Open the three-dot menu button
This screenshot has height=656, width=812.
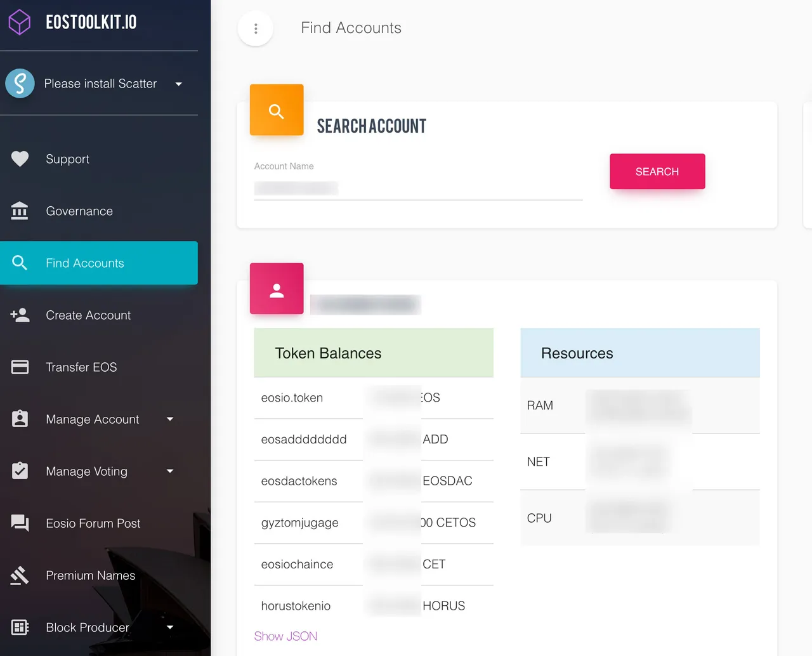tap(256, 29)
